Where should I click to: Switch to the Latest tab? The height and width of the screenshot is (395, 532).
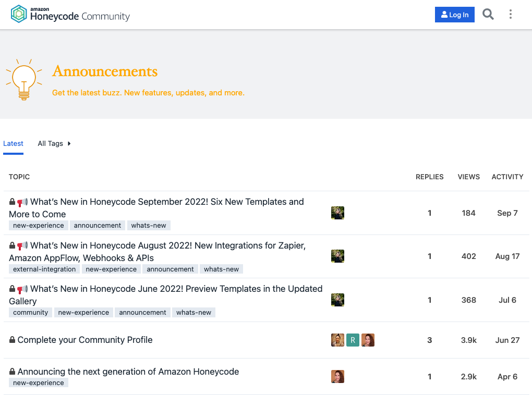pos(13,143)
